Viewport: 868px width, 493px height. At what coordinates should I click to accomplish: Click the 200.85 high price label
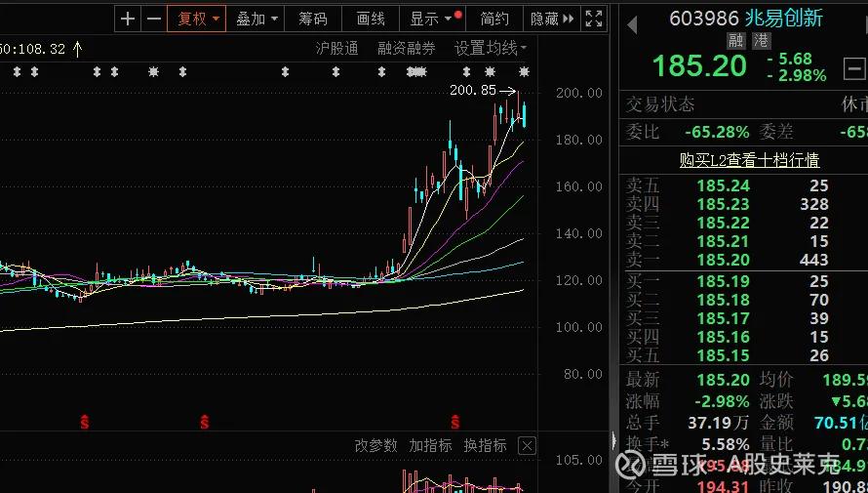click(472, 90)
